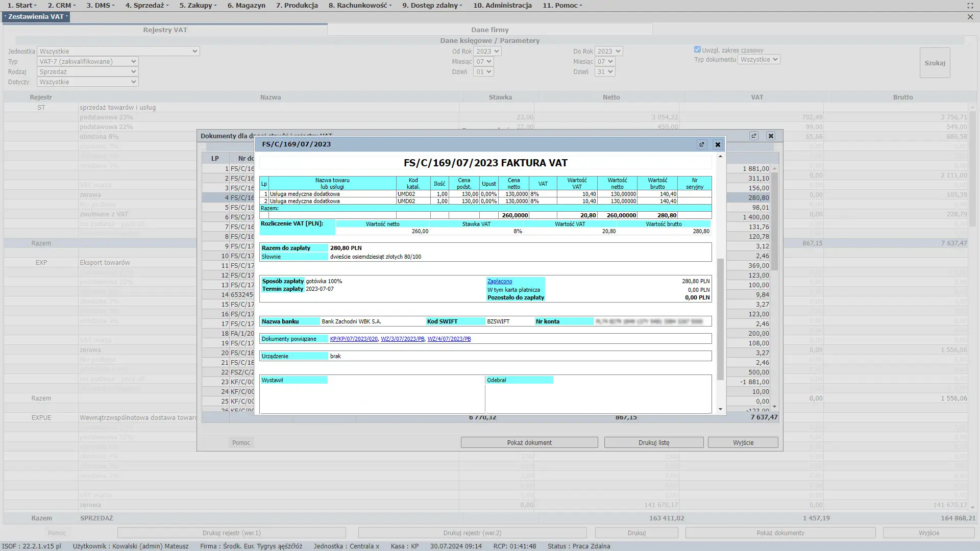Pop out the Dokumenty dialog window
The width and height of the screenshot is (980, 551).
[x=754, y=136]
